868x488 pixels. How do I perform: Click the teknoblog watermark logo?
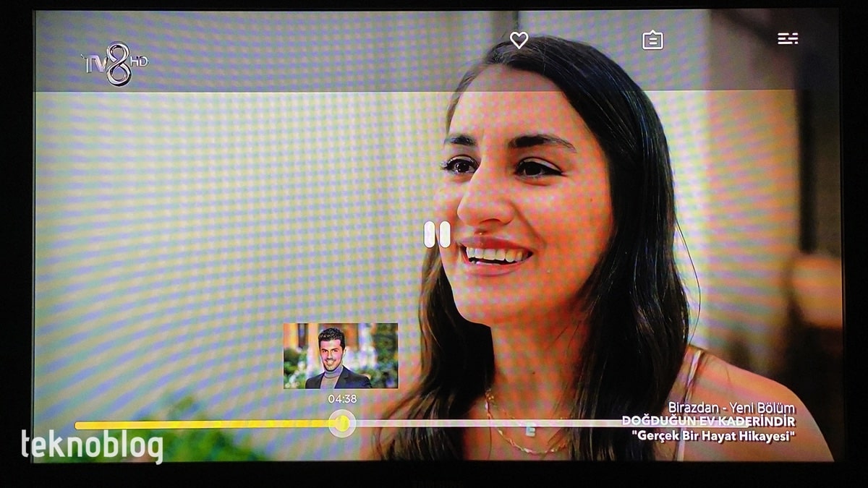pyautogui.click(x=92, y=446)
